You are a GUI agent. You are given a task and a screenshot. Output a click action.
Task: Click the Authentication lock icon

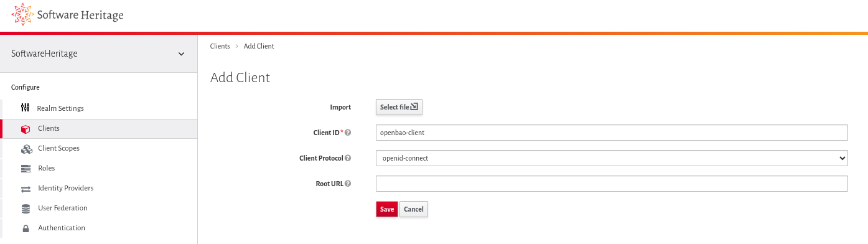tap(26, 228)
